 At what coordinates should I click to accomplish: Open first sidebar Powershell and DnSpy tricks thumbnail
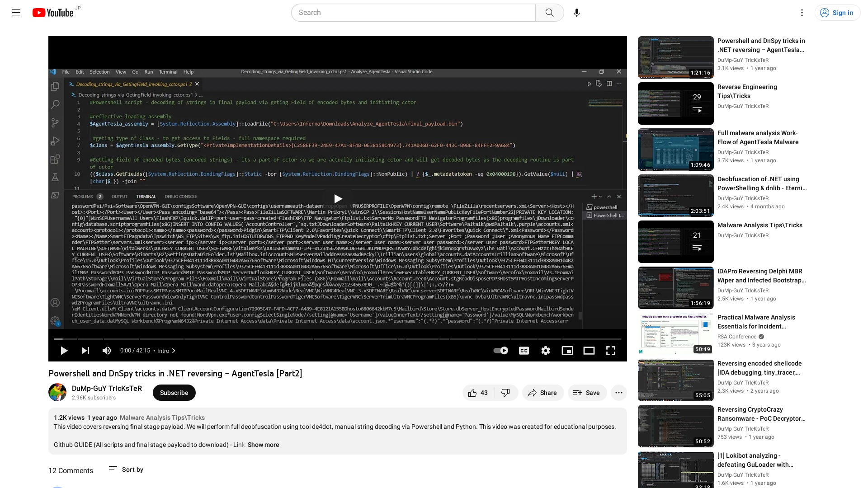(x=675, y=57)
